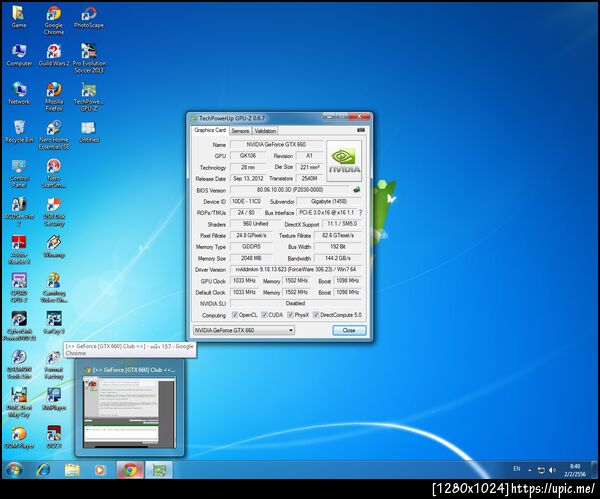Viewport: 600px width, 499px height.
Task: Click the Name field NVIDIA GeForce GTX 660
Action: coord(276,145)
